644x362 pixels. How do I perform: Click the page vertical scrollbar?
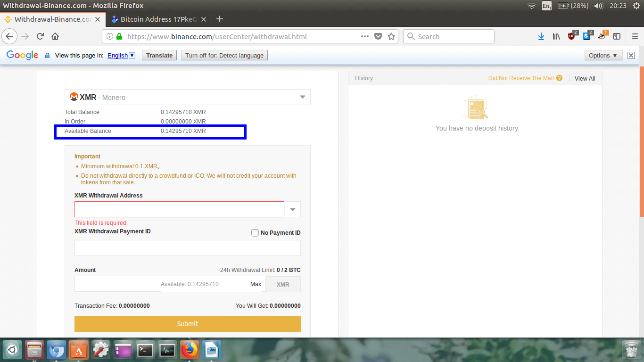click(x=642, y=141)
